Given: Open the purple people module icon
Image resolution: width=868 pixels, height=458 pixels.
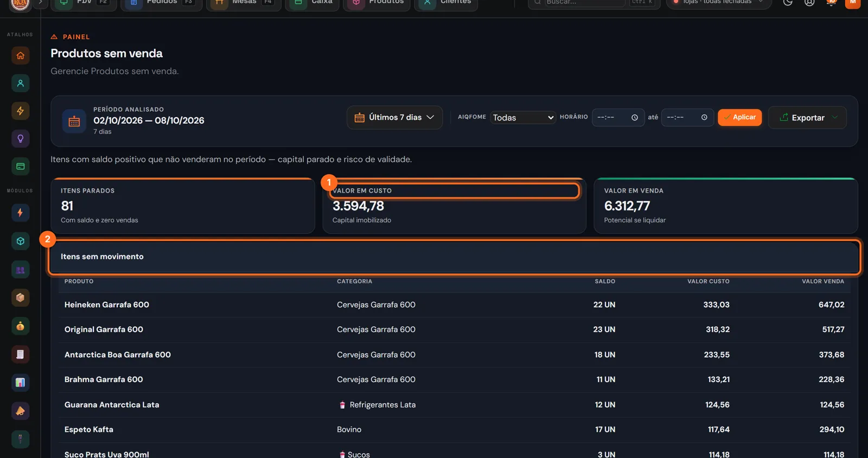Looking at the screenshot, I should click(x=21, y=270).
